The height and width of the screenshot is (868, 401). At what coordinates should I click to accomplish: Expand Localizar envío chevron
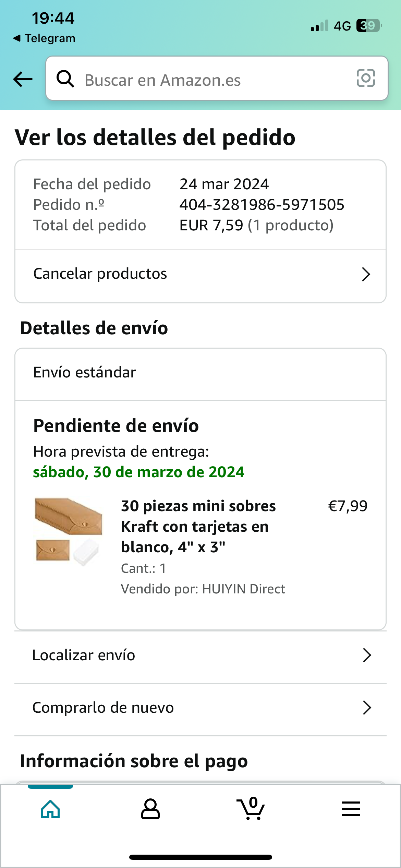(x=367, y=655)
